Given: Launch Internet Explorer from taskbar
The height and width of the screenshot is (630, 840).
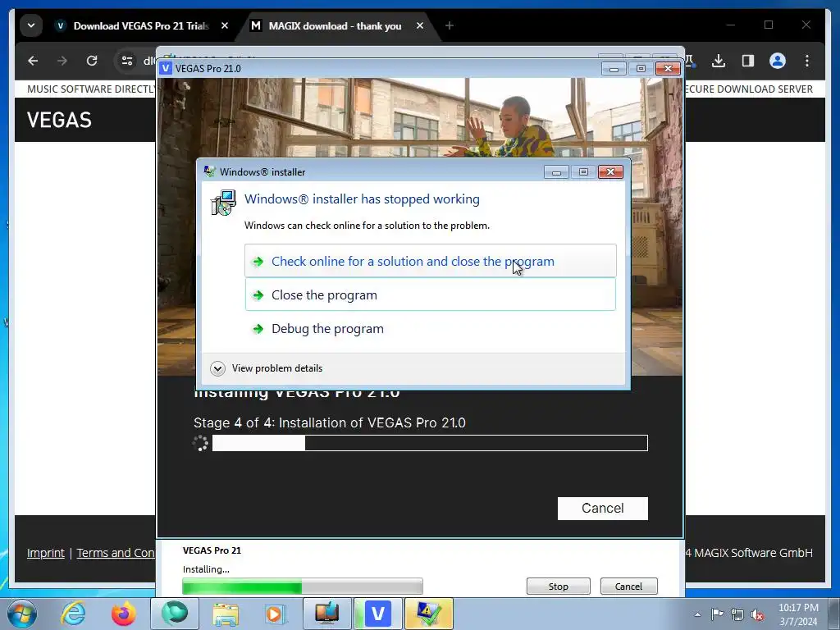Looking at the screenshot, I should pyautogui.click(x=73, y=614).
